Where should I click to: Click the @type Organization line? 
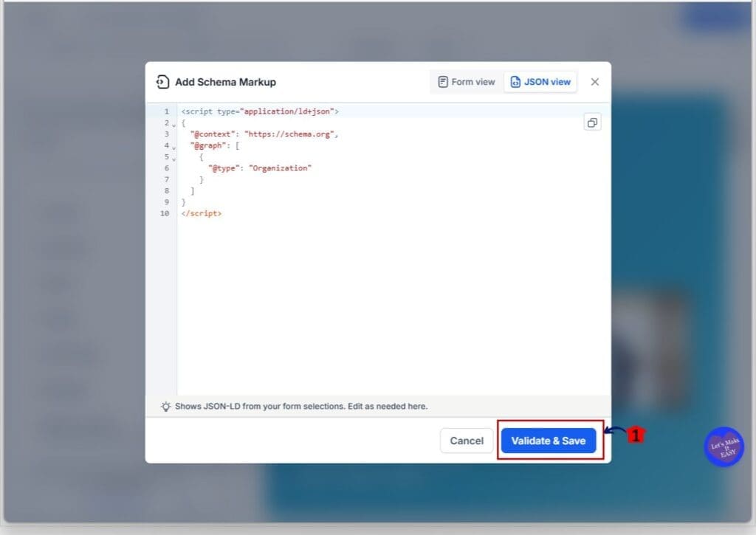point(260,168)
